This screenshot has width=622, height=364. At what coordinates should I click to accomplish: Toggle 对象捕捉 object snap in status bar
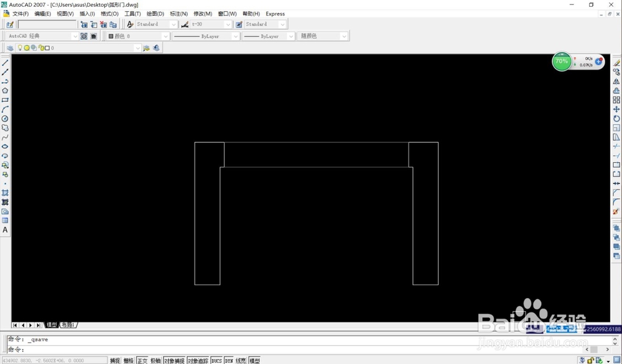point(175,360)
